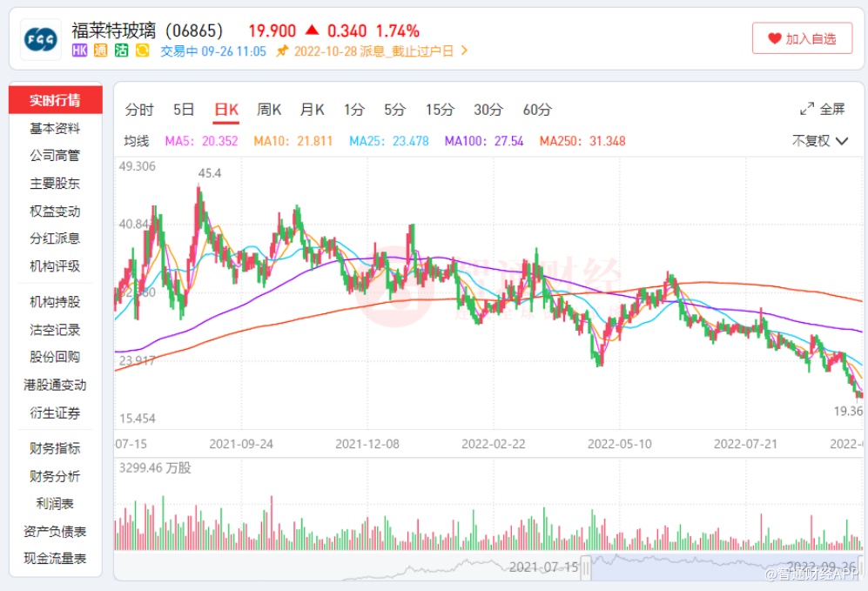
Task: Click the pin icon beside dividend notice
Action: (282, 50)
